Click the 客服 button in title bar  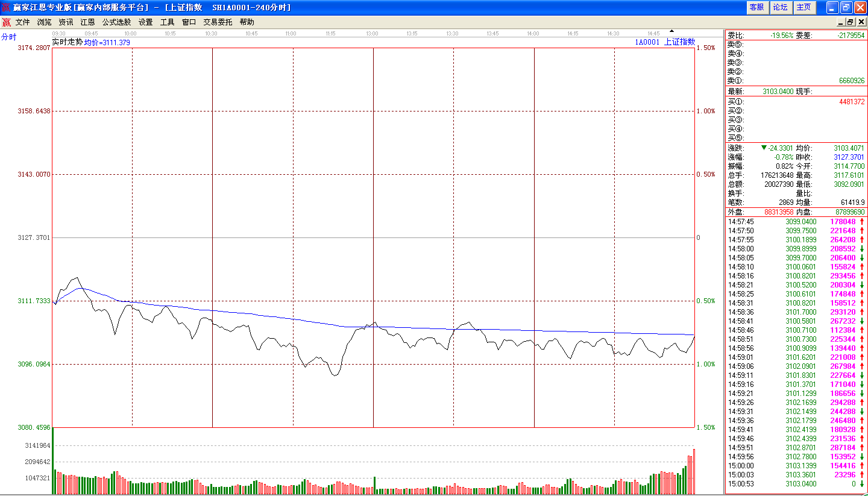(756, 7)
